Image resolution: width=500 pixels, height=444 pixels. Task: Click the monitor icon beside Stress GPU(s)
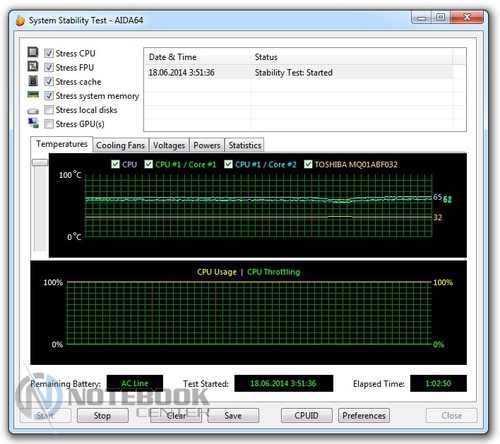(x=33, y=123)
